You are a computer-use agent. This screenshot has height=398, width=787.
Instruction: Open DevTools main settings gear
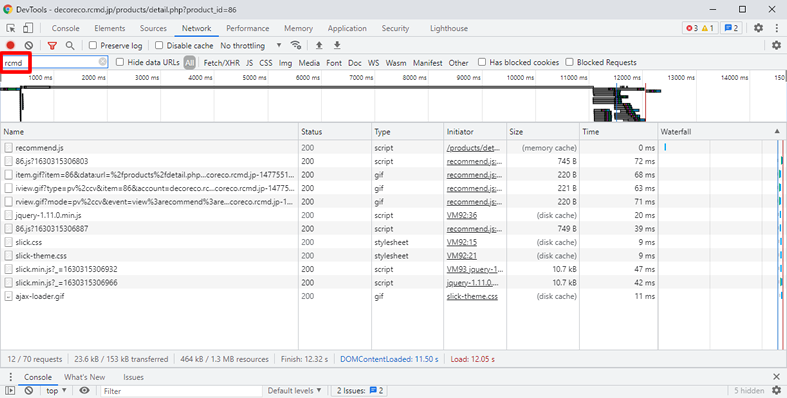tap(758, 28)
